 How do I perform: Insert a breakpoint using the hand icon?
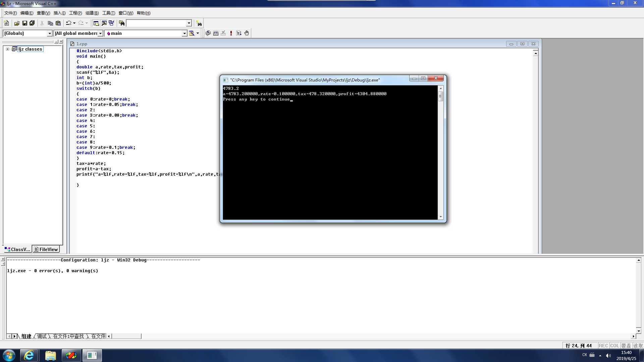(247, 33)
